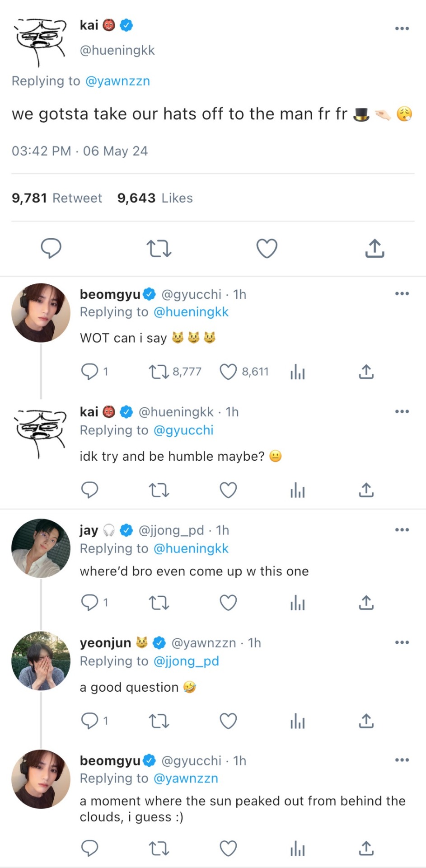
Task: View the 9,643 Likes list
Action: (155, 198)
